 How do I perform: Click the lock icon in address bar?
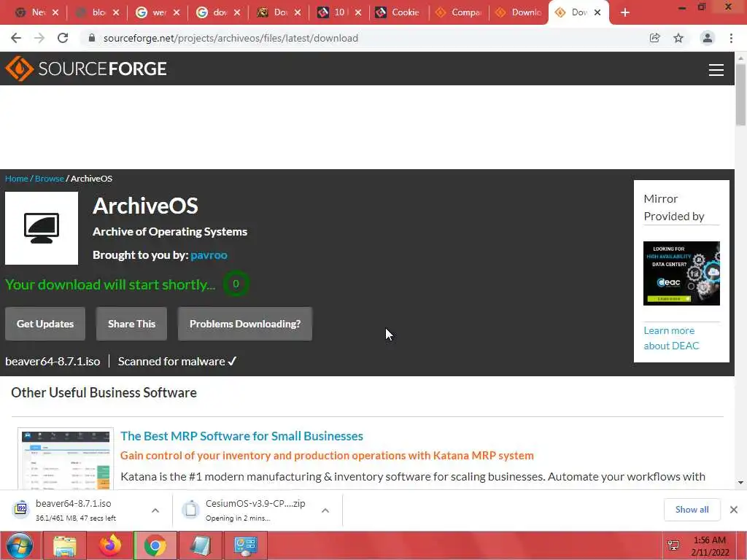92,38
